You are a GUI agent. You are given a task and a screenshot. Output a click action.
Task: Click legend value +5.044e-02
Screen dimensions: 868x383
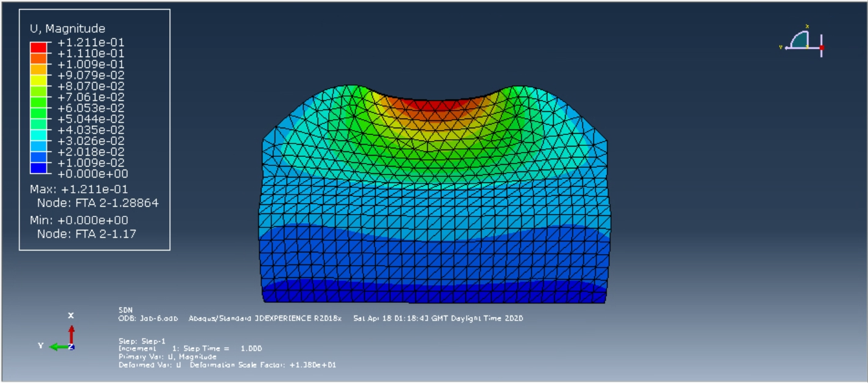tap(91, 119)
